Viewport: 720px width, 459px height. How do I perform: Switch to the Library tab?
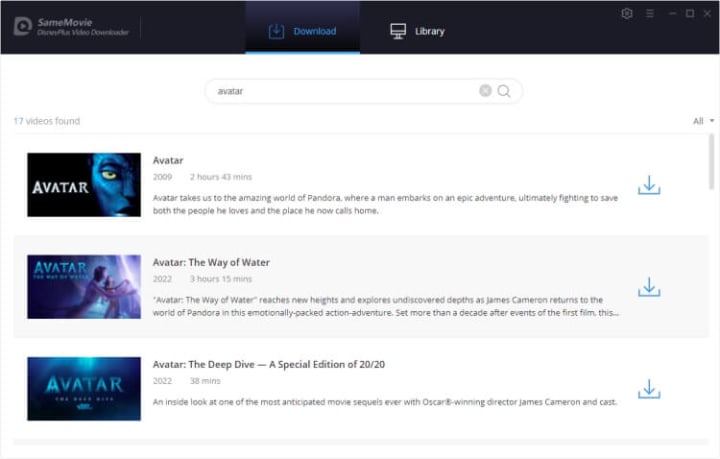pyautogui.click(x=417, y=31)
